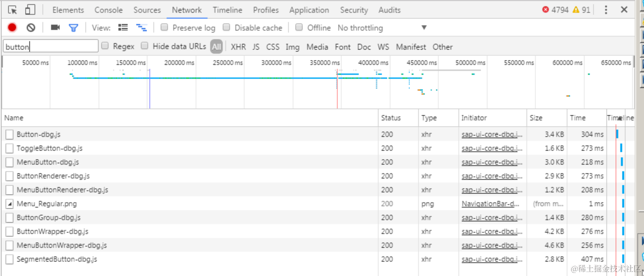
Task: Filter requests by Media
Action: point(317,47)
